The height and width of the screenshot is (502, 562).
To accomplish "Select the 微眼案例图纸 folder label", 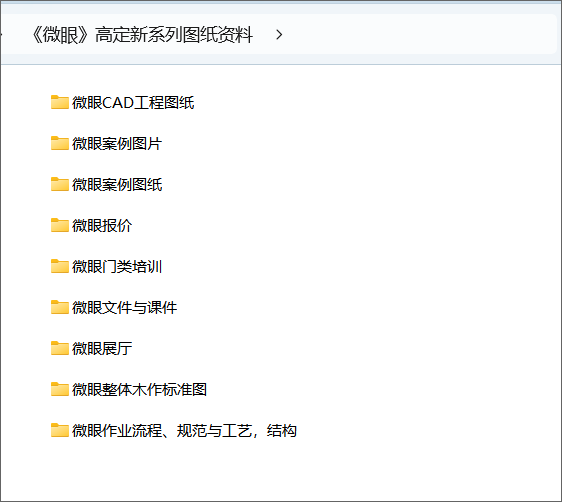I will coord(117,185).
